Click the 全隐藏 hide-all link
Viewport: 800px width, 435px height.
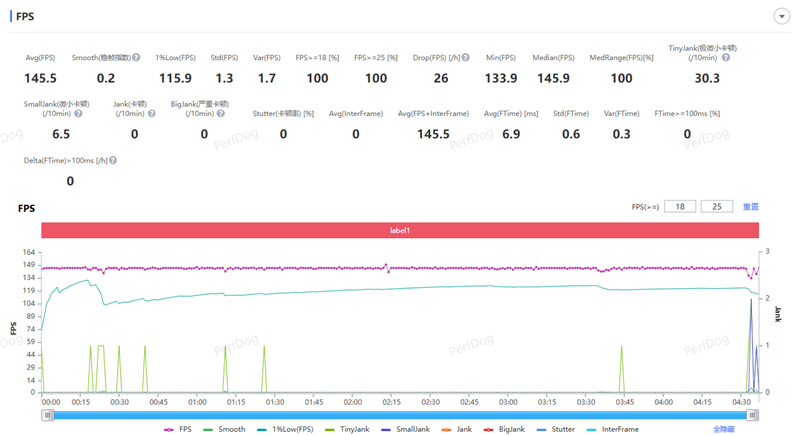[x=724, y=429]
